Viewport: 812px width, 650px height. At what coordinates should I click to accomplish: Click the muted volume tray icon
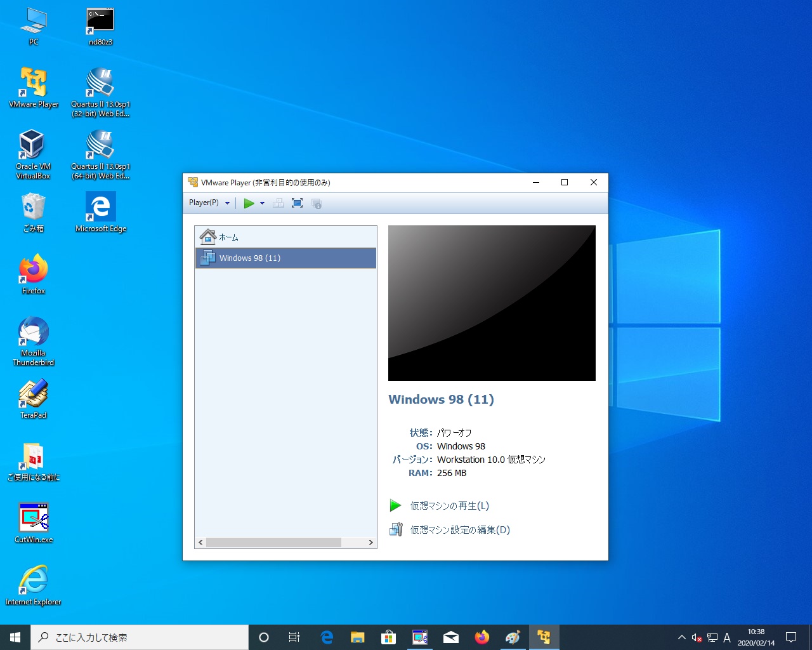(x=697, y=637)
